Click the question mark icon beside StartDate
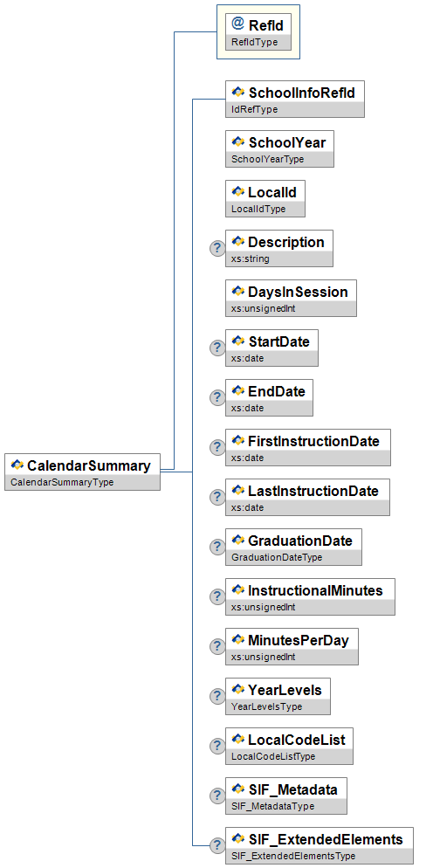The width and height of the screenshot is (433, 868). coord(217,348)
